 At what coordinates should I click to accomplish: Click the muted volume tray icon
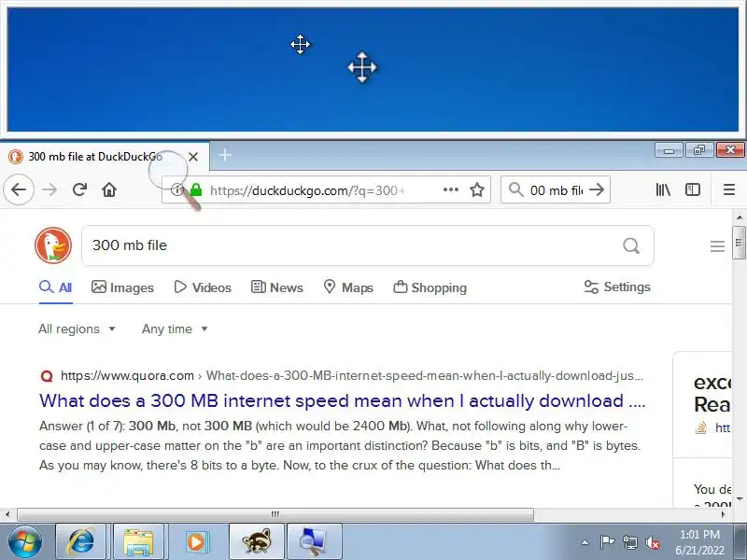point(652,542)
